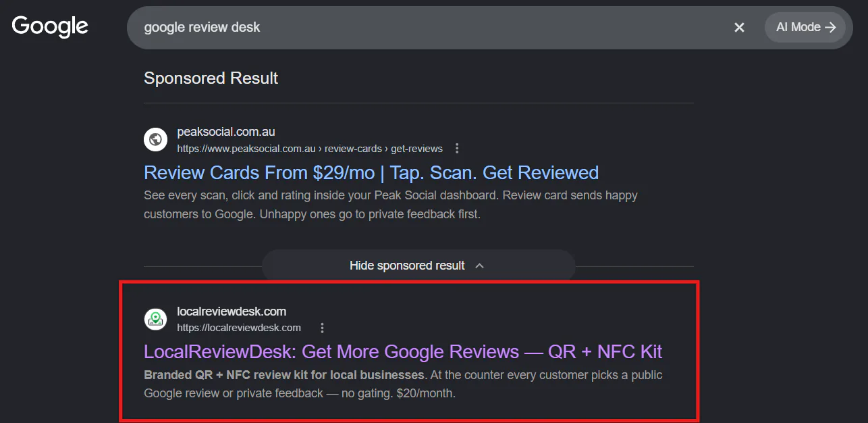Click the Sponsored Result heading
Image resolution: width=868 pixels, height=423 pixels.
pos(211,78)
